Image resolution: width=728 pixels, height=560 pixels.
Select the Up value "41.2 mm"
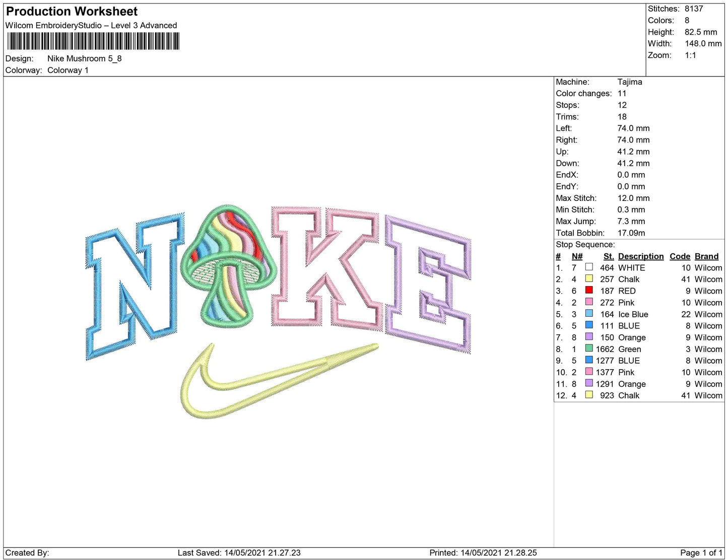pyautogui.click(x=634, y=152)
